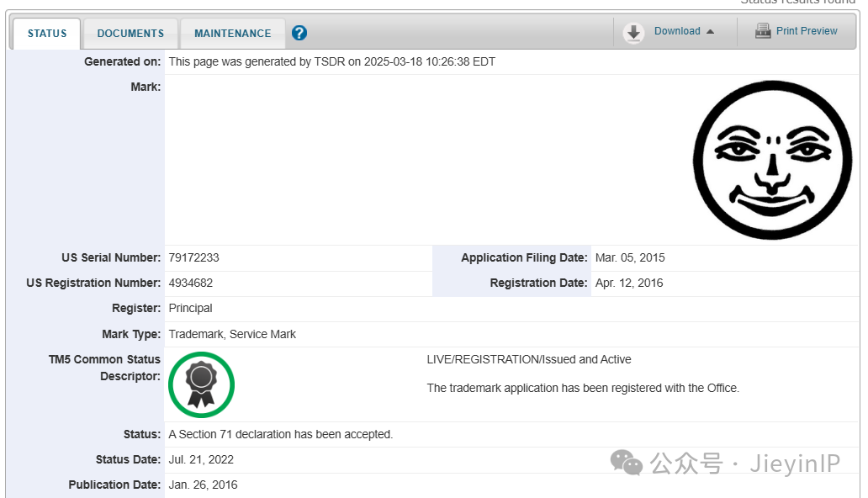The width and height of the screenshot is (868, 498).
Task: Click the green registration ribbon status icon
Action: pos(202,384)
